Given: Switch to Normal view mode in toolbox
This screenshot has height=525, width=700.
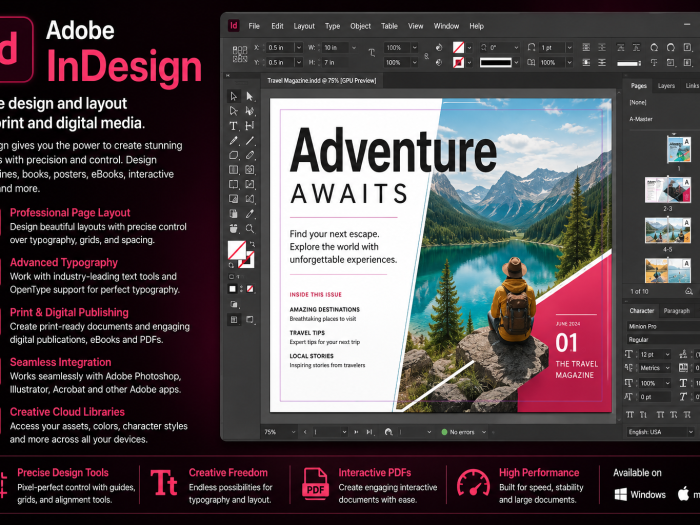Looking at the screenshot, I should [x=233, y=320].
